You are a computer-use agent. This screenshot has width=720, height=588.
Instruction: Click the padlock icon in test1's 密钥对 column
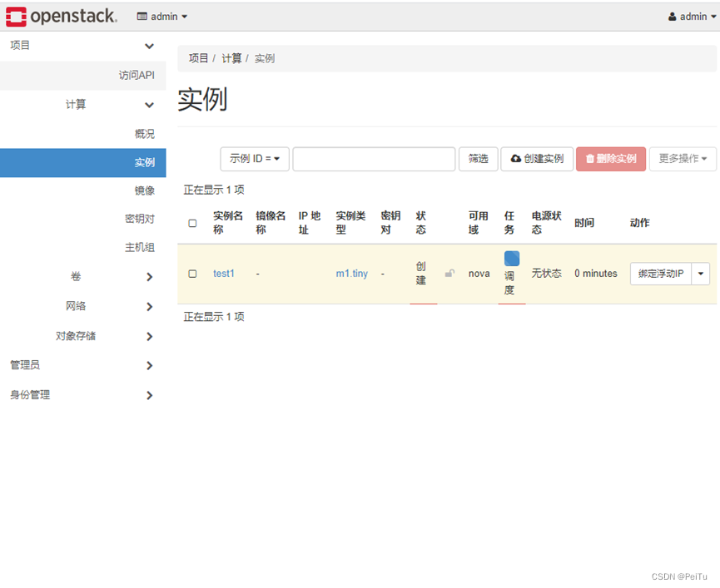point(449,273)
